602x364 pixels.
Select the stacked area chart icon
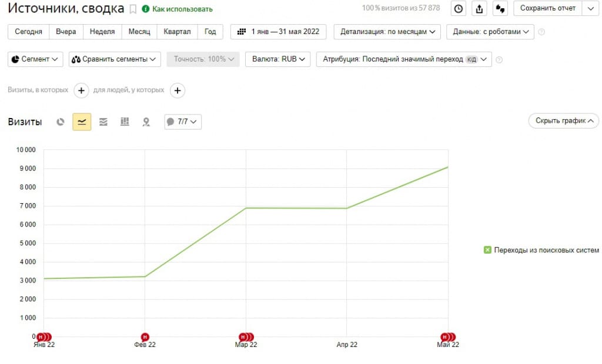point(103,122)
